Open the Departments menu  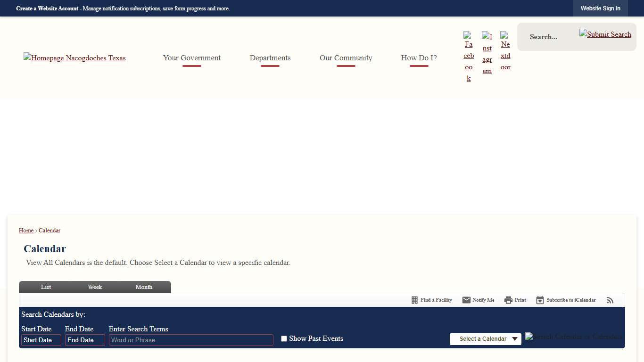pos(270,58)
